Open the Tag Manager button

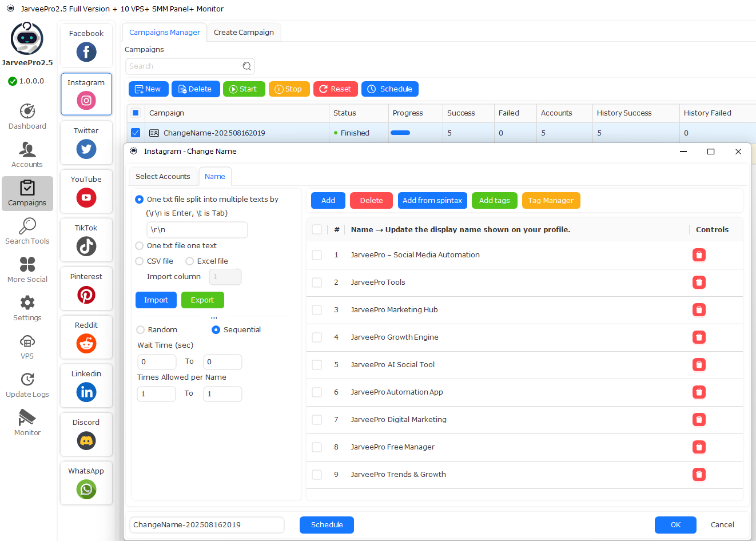tap(551, 201)
